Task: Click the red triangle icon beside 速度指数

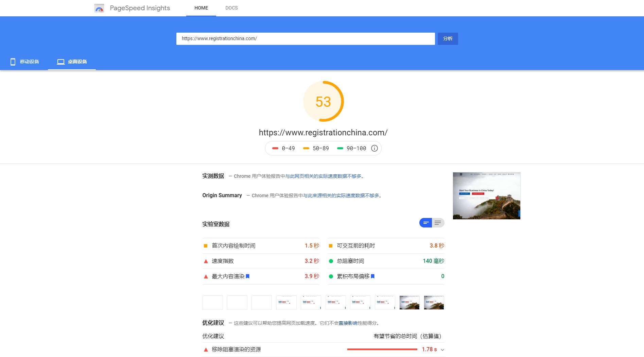Action: [206, 261]
